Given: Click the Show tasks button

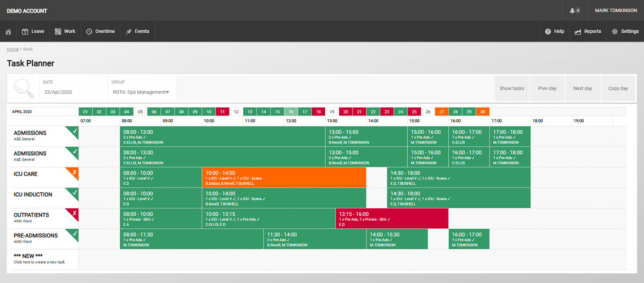Looking at the screenshot, I should click(x=511, y=89).
